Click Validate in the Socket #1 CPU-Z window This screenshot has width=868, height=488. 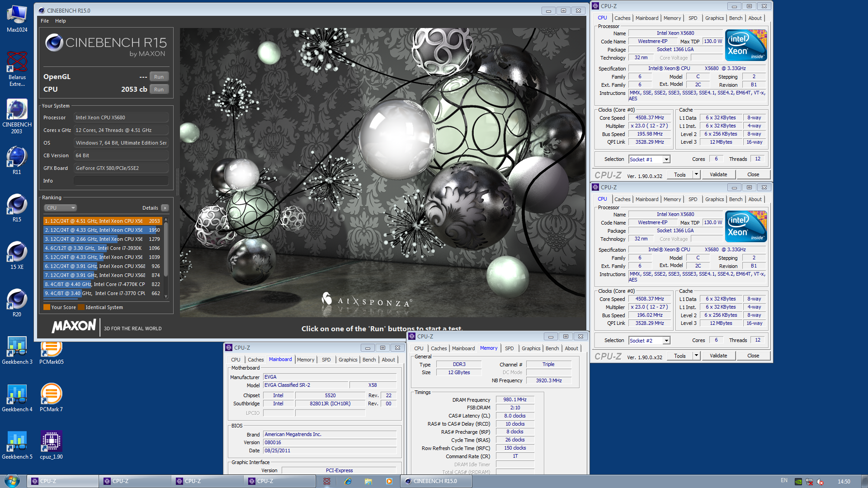click(718, 174)
